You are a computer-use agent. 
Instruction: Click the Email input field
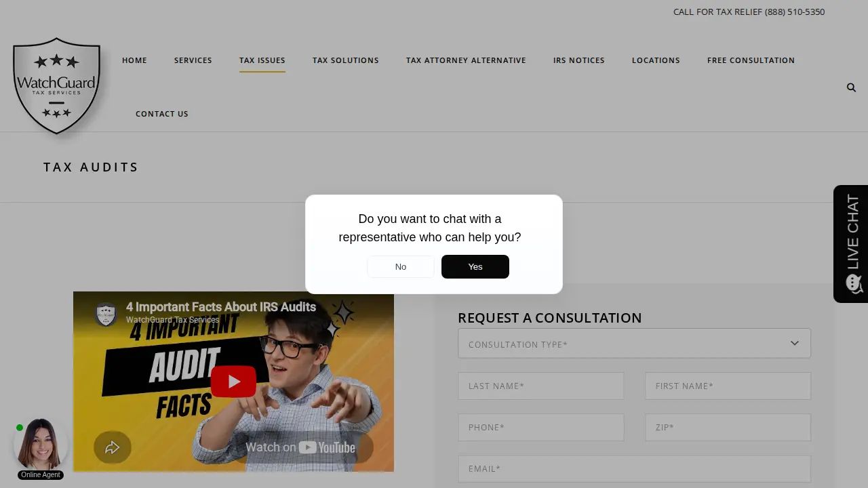(x=634, y=468)
